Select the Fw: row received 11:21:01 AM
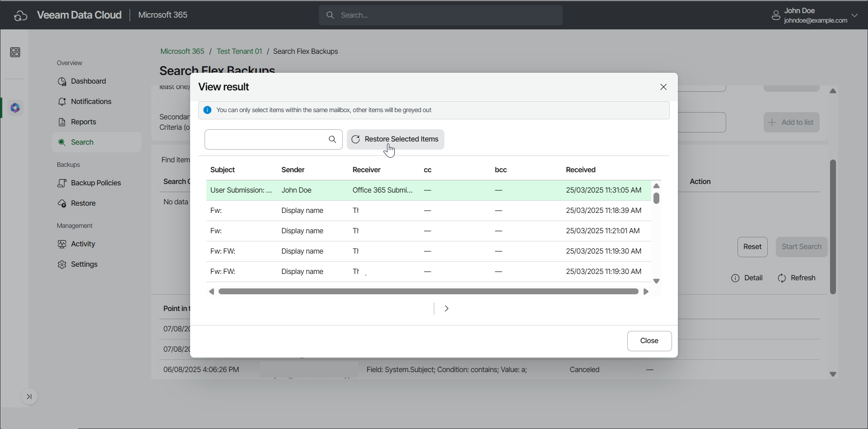The height and width of the screenshot is (429, 868). tap(429, 231)
